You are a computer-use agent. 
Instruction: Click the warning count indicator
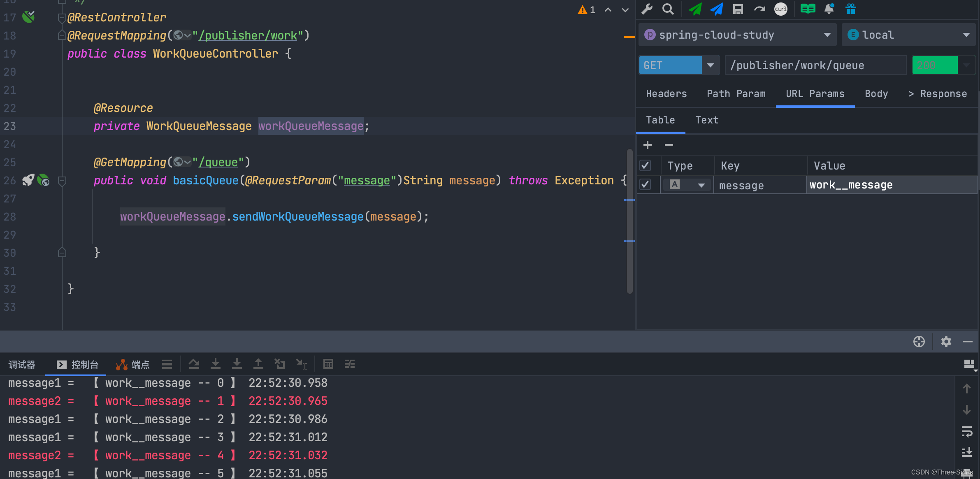pos(587,10)
